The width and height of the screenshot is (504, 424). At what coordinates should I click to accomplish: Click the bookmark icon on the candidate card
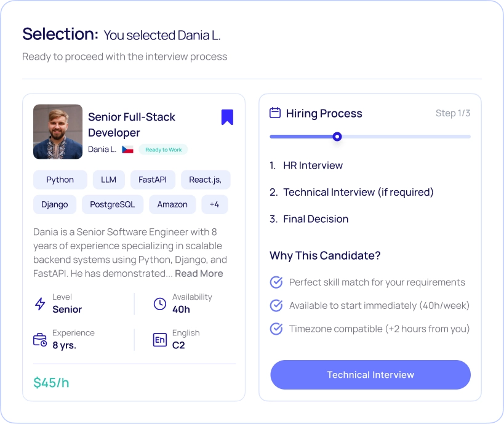227,117
